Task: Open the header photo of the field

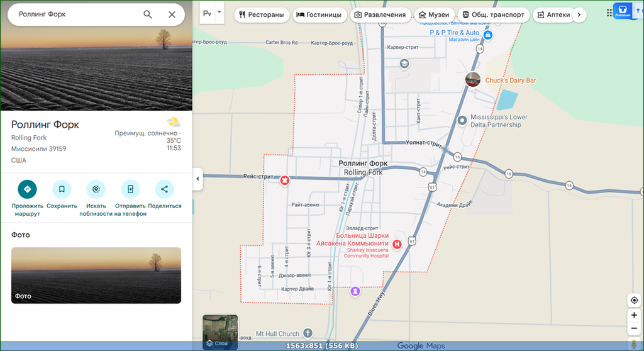Action: pos(96,69)
